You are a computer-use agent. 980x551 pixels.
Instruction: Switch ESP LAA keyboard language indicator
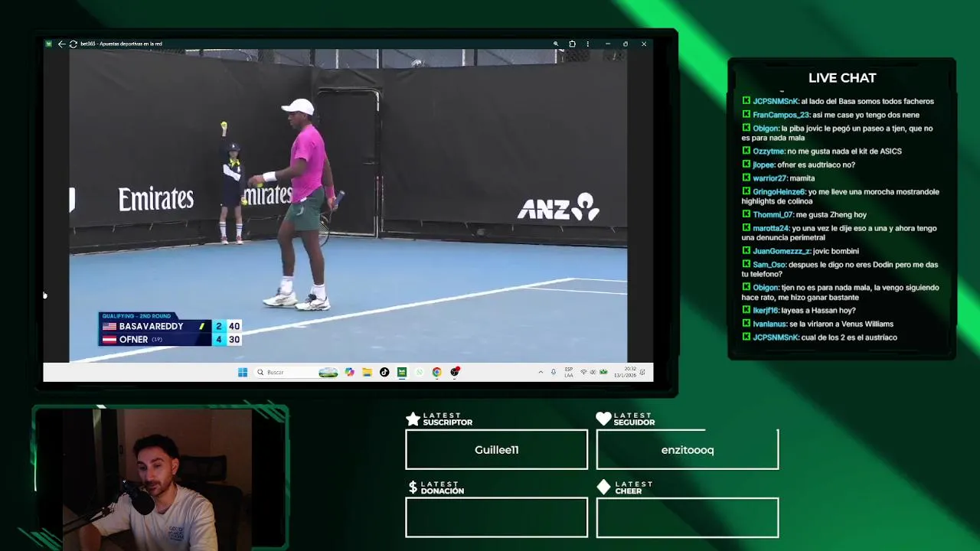(x=569, y=372)
